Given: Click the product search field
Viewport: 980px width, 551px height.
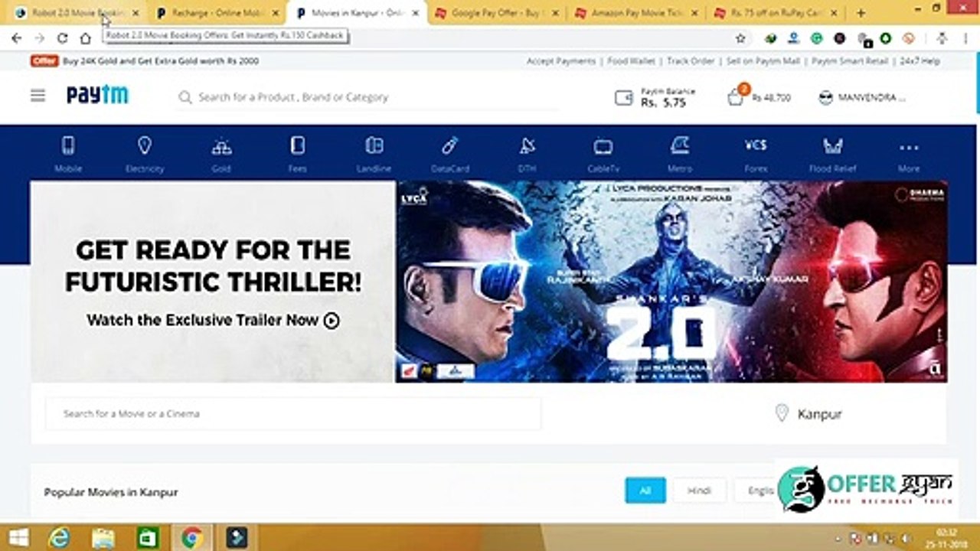Looking at the screenshot, I should coord(367,97).
